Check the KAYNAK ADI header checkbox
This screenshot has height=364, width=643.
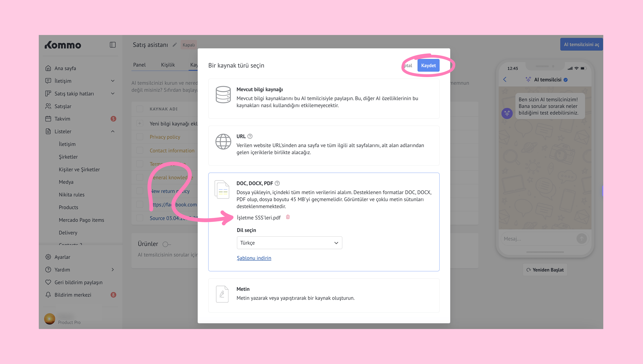[x=140, y=109]
